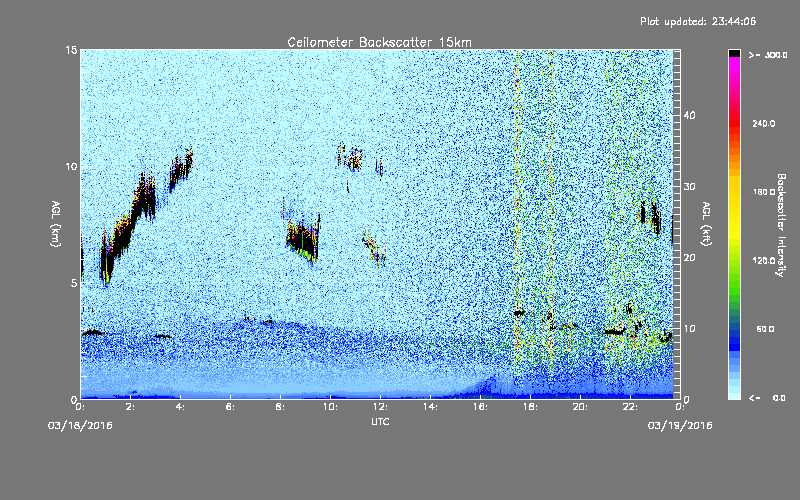Click the 10 kft right axis tick label
Screen dimensions: 800x500
(689, 329)
